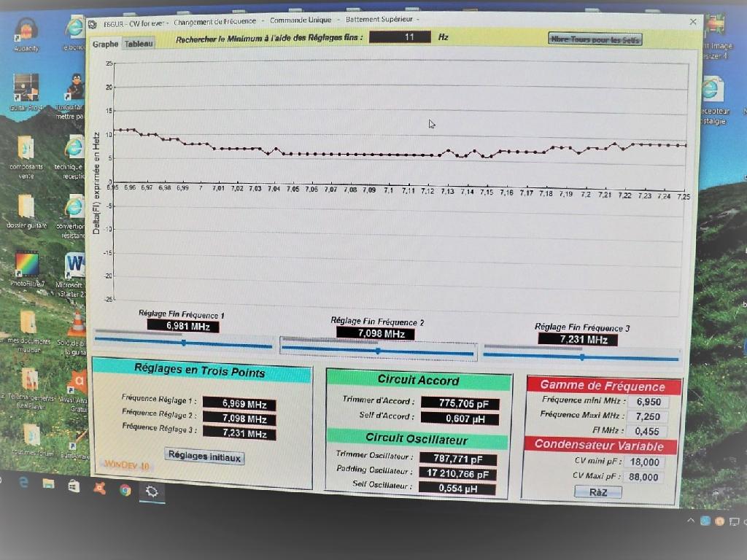
Task: Click the Réglage Fin Fréquence 3 slider
Action: pos(581,357)
